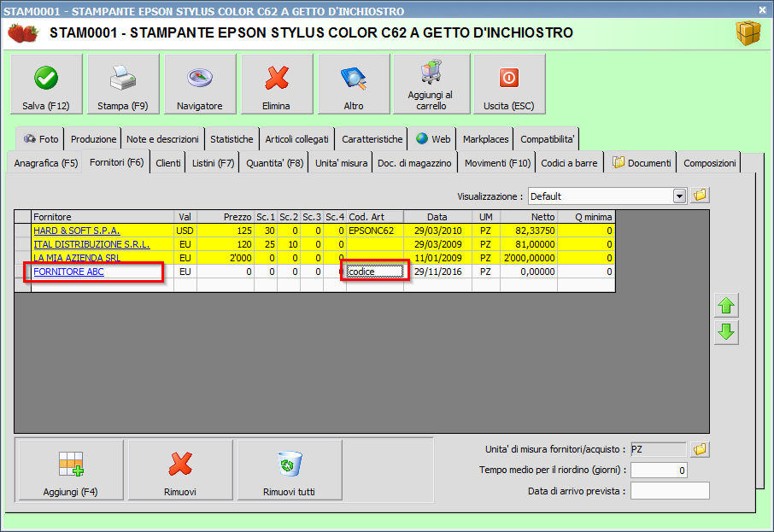Screen dimensions: 774x532
Task: Select the 29/11/2016 date cell
Action: point(438,272)
